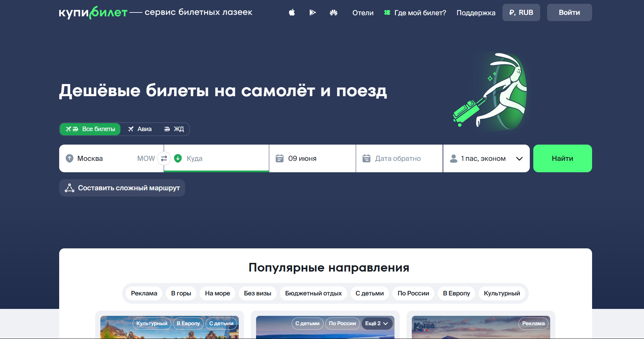Click В Европу tag on first destination card
Image resolution: width=644 pixels, height=339 pixels.
pyautogui.click(x=188, y=323)
